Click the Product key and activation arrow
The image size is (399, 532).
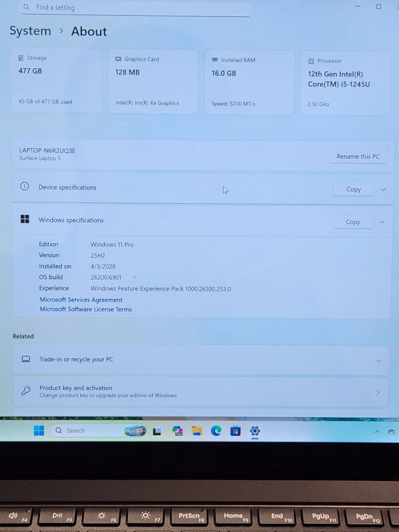point(378,392)
